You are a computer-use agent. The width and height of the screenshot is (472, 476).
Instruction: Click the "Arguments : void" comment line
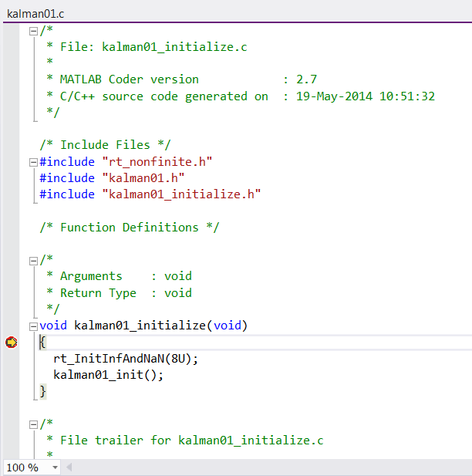[x=120, y=276]
